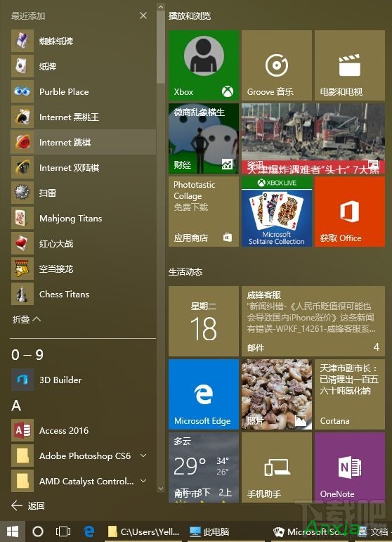Image resolution: width=392 pixels, height=542 pixels.
Task: Launch Mahjong Titans icon
Action: [22, 218]
